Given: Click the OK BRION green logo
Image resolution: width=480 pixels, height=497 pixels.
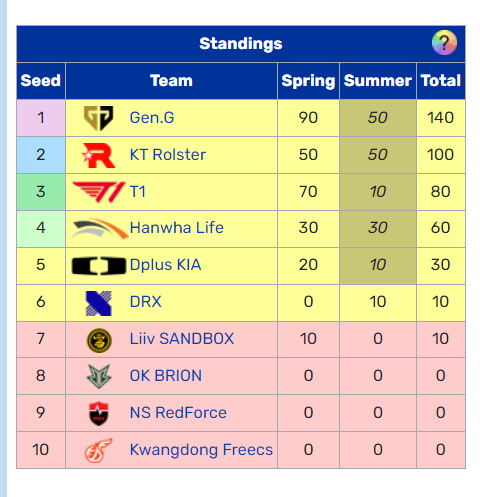Looking at the screenshot, I should (99, 377).
